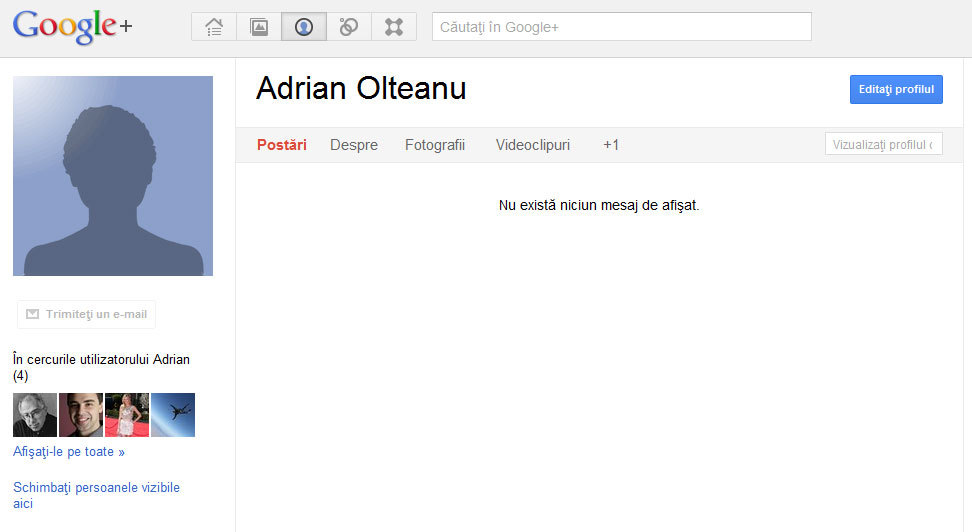Image resolution: width=972 pixels, height=532 pixels.
Task: Open the elderly man with glasses thumbnail
Action: point(35,415)
